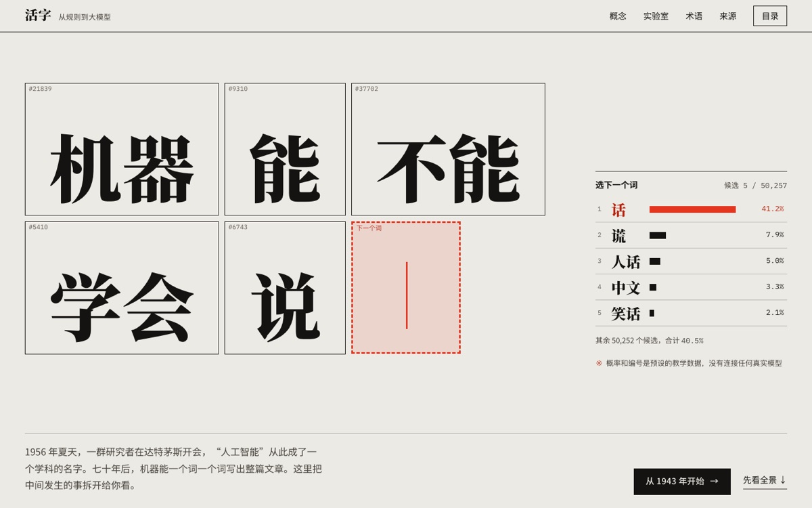Follow the 先看全景 link
812x508 pixels.
click(765, 480)
